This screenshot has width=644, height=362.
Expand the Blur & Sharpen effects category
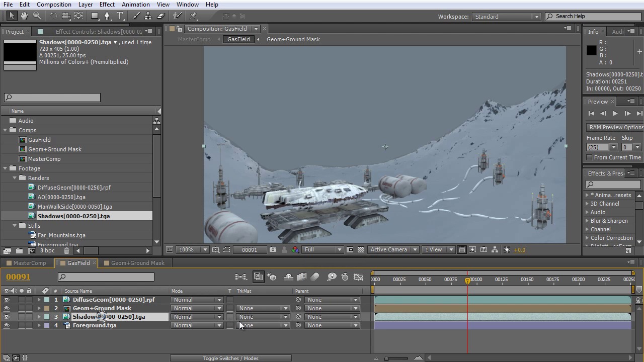point(587,221)
